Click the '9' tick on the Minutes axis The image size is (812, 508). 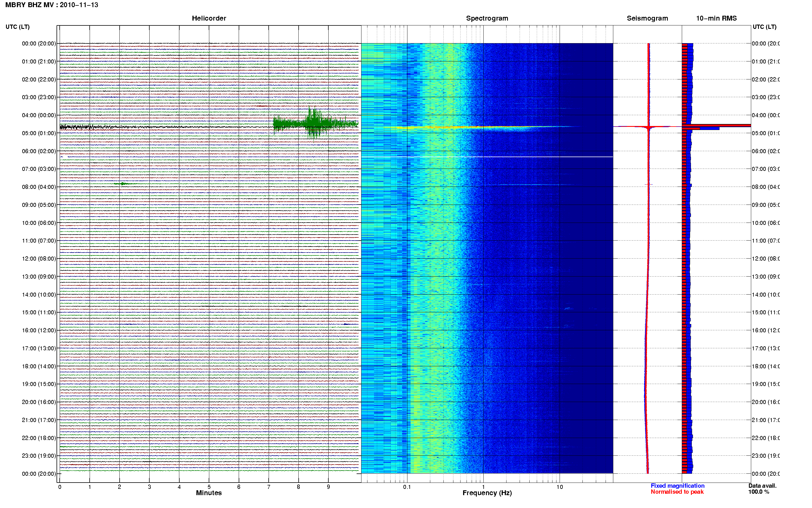point(328,487)
